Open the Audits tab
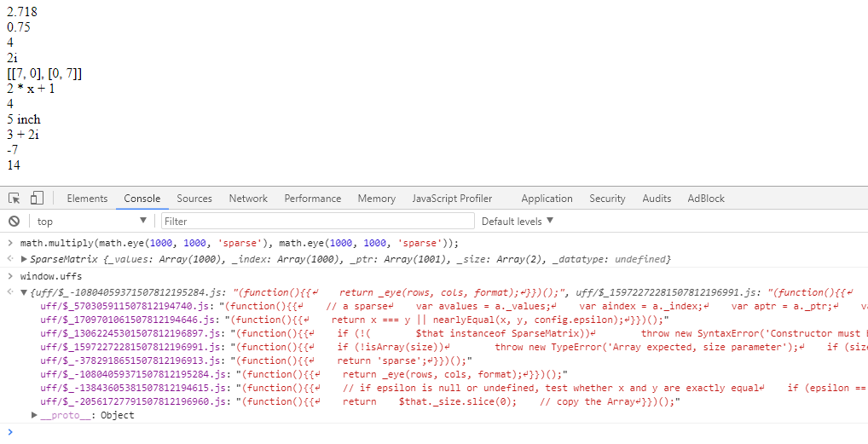868x444 pixels. pyautogui.click(x=657, y=199)
